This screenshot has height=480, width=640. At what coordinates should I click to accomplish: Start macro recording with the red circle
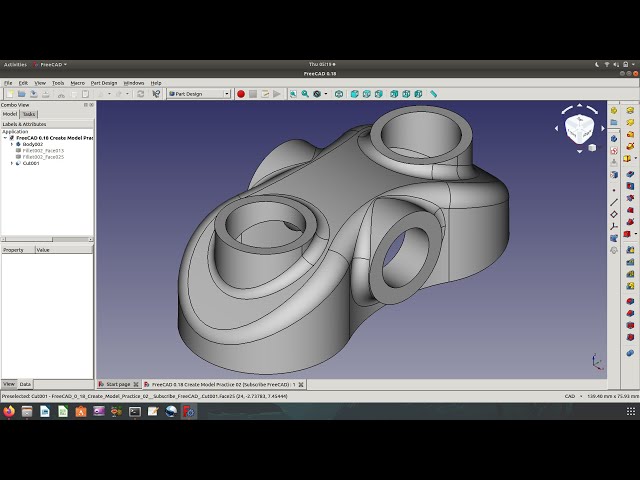(x=241, y=94)
